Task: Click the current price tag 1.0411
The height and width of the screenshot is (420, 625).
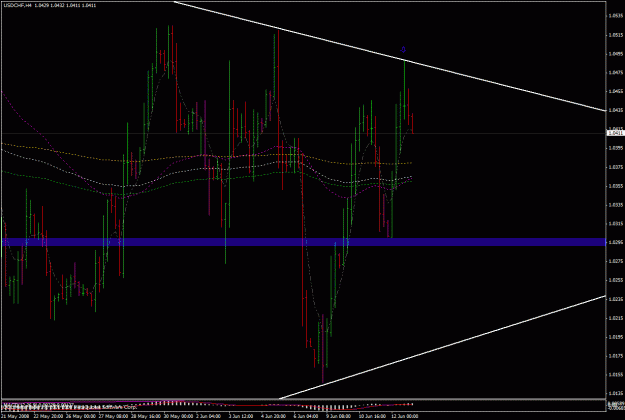Action: [615, 133]
